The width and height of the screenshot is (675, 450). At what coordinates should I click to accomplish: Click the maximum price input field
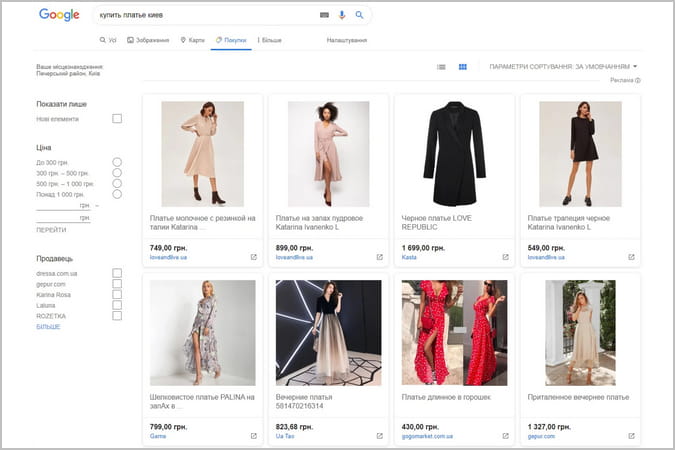click(x=63, y=218)
